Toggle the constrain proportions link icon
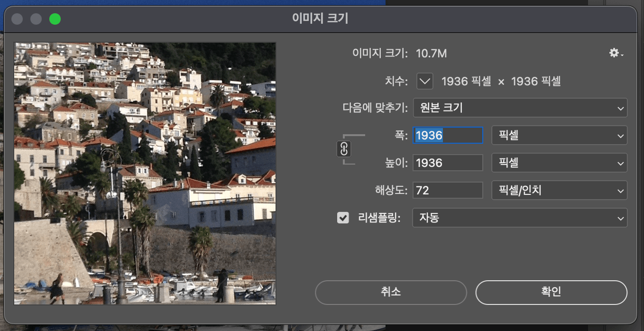This screenshot has width=644, height=331. [344, 149]
